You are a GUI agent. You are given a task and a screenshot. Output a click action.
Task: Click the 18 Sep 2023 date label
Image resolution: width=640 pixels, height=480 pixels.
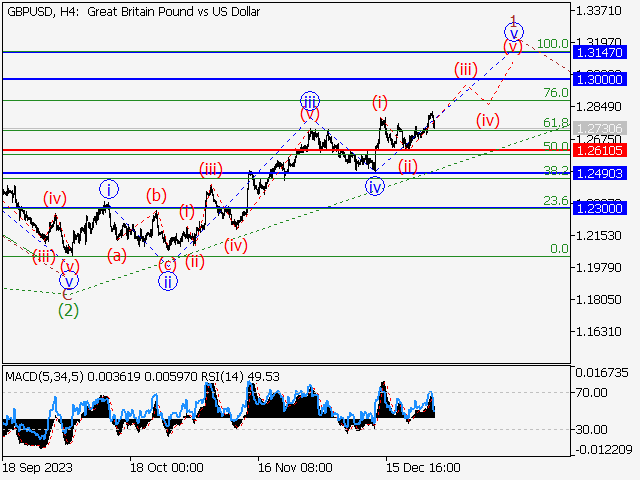[38, 468]
